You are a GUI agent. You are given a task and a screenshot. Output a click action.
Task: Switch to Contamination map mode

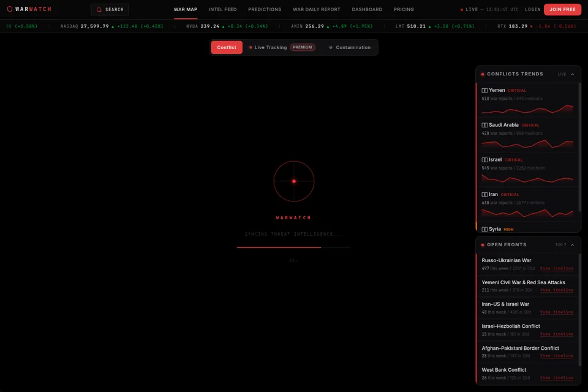click(350, 47)
